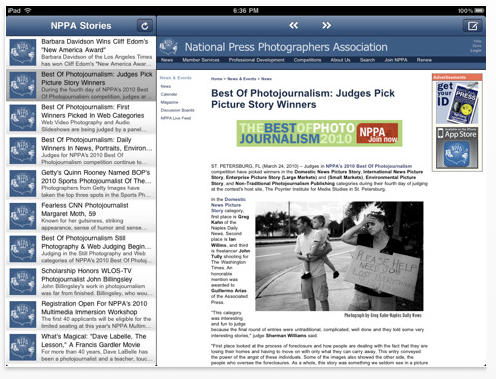Click News & Events sidebar heading

pos(176,78)
